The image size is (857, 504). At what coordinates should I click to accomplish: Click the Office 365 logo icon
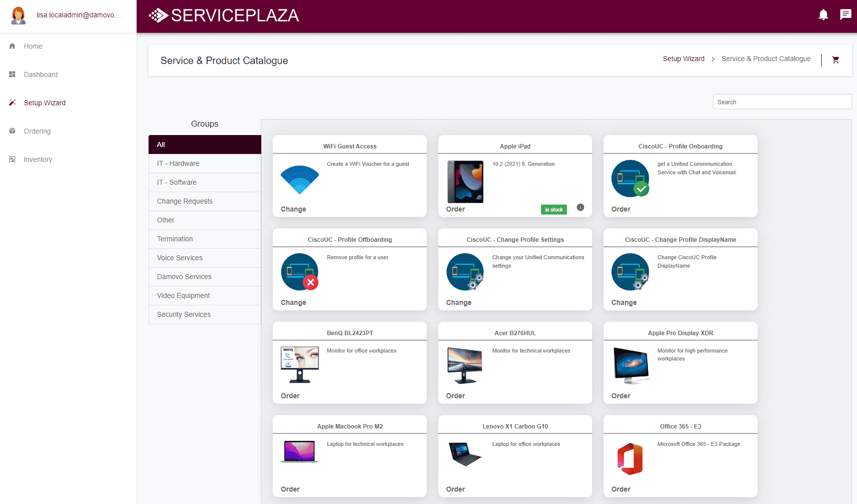coord(630,459)
